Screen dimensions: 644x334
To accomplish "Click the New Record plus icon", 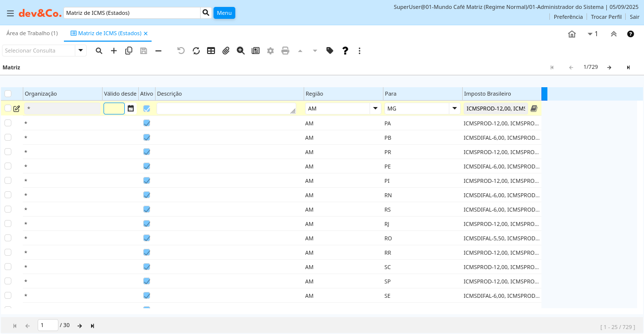I will pyautogui.click(x=114, y=51).
